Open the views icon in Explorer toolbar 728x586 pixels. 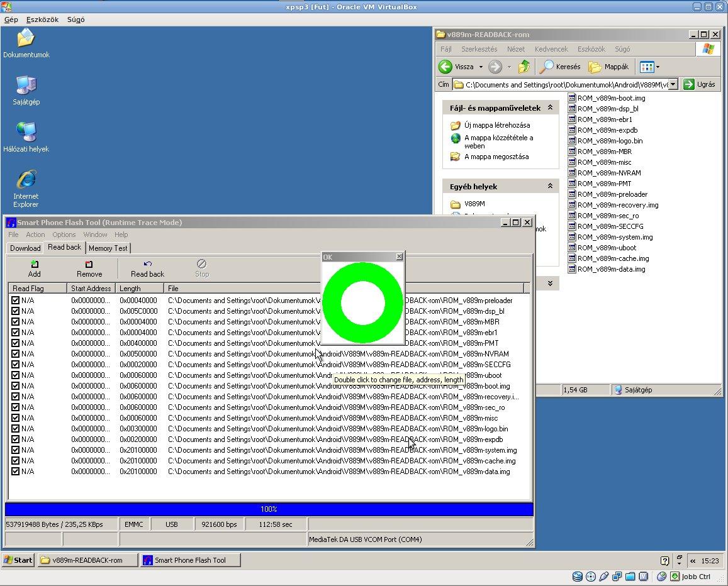point(646,67)
